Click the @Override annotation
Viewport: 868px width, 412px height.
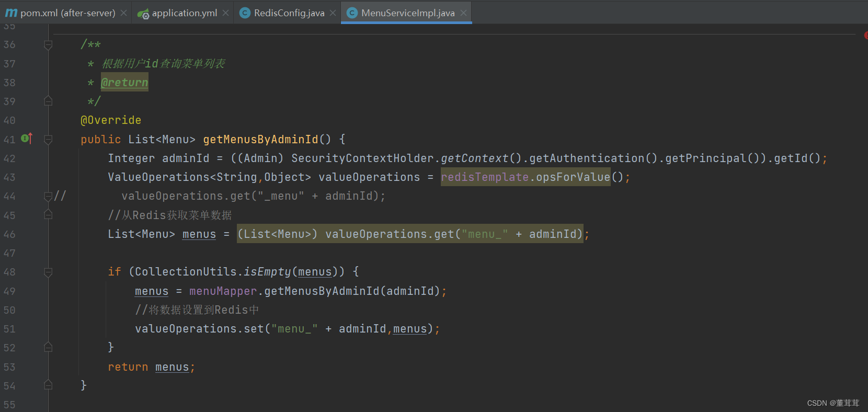pyautogui.click(x=111, y=120)
